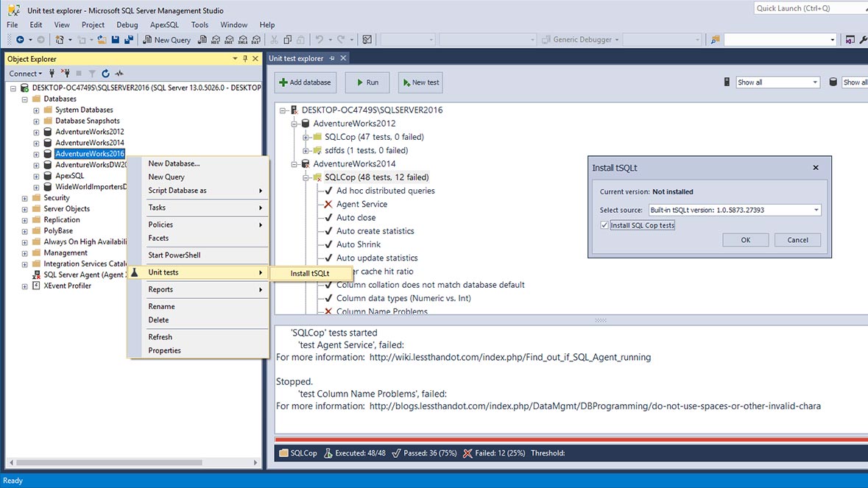Open the Tasks submenu in context menu

198,208
